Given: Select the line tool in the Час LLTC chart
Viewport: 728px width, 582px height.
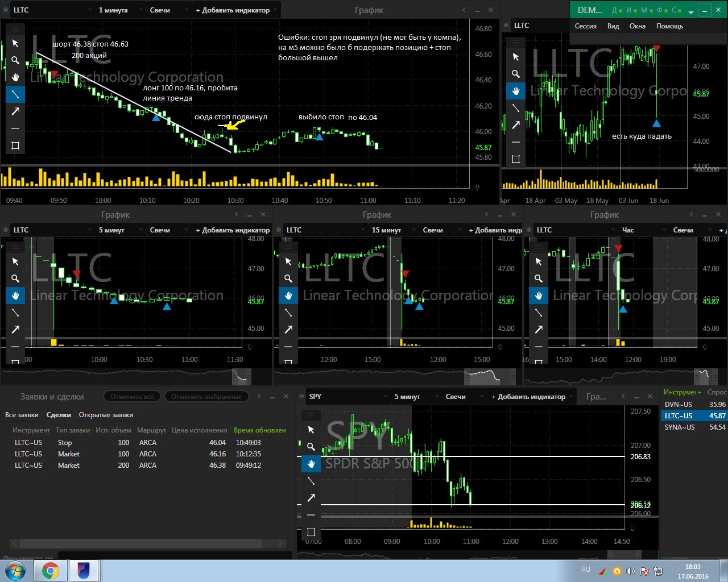Looking at the screenshot, I should 539,313.
